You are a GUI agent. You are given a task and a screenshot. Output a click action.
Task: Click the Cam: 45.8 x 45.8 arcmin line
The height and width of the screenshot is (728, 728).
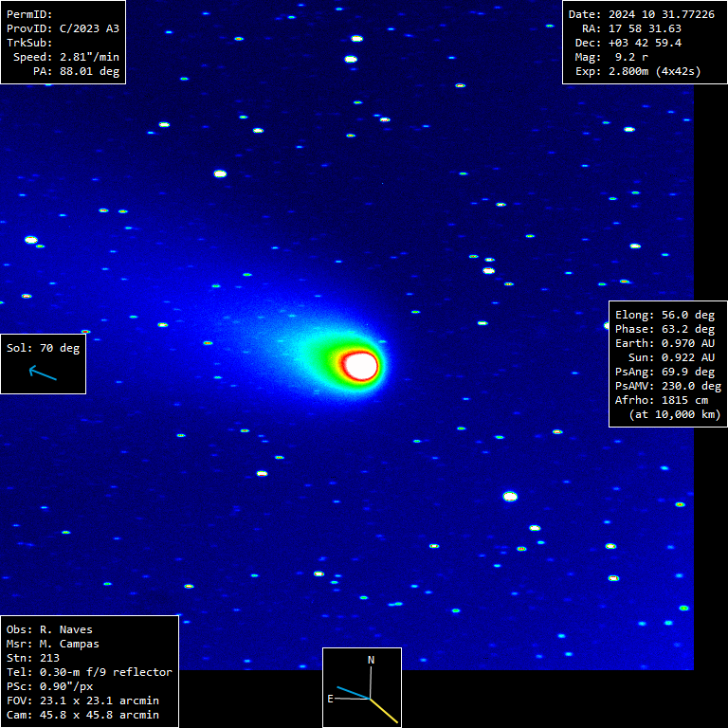pyautogui.click(x=82, y=715)
